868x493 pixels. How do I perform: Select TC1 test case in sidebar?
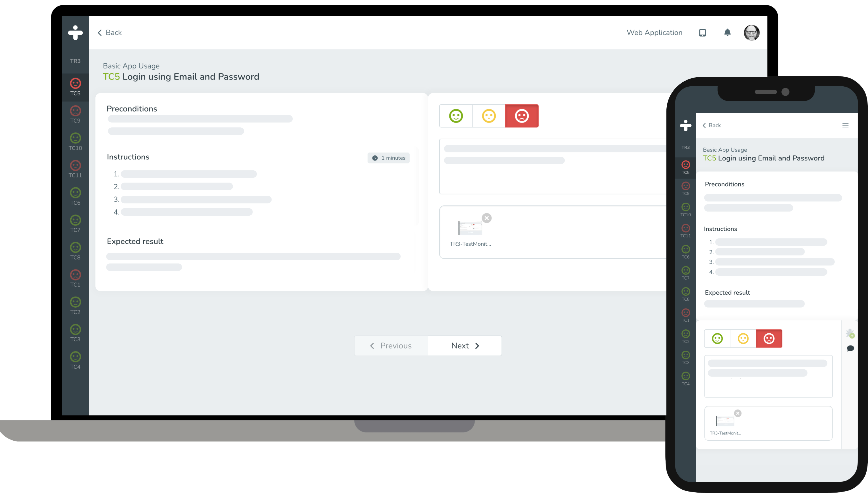tap(75, 278)
